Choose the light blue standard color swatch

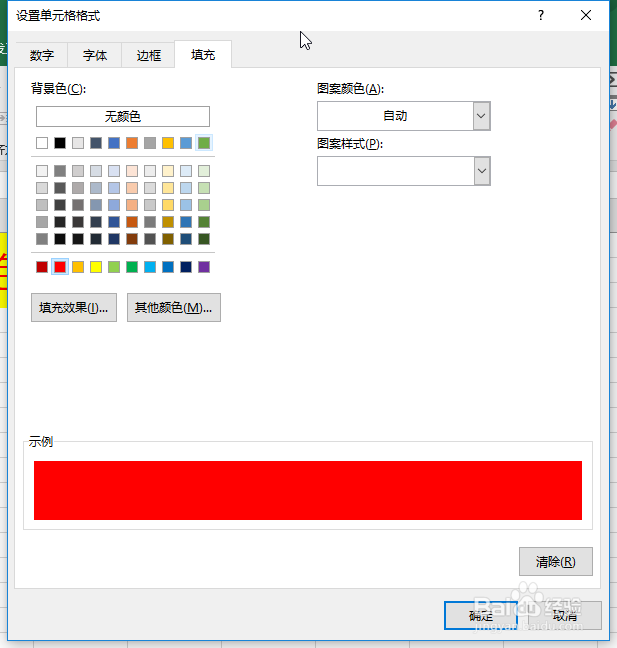150,267
